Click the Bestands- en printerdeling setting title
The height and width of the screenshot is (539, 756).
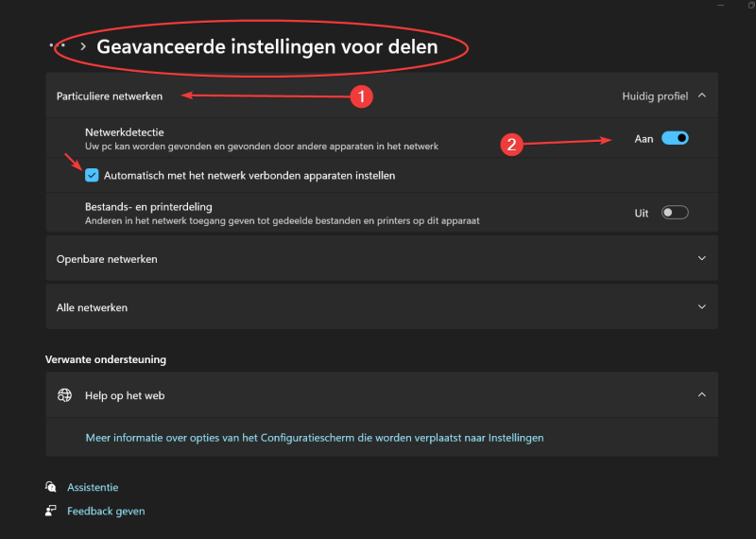[x=148, y=206]
